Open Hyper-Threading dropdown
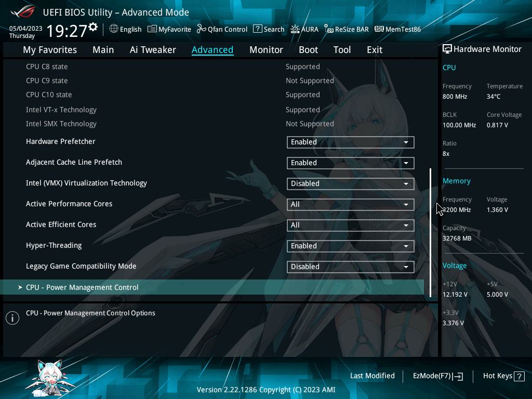 (351, 246)
